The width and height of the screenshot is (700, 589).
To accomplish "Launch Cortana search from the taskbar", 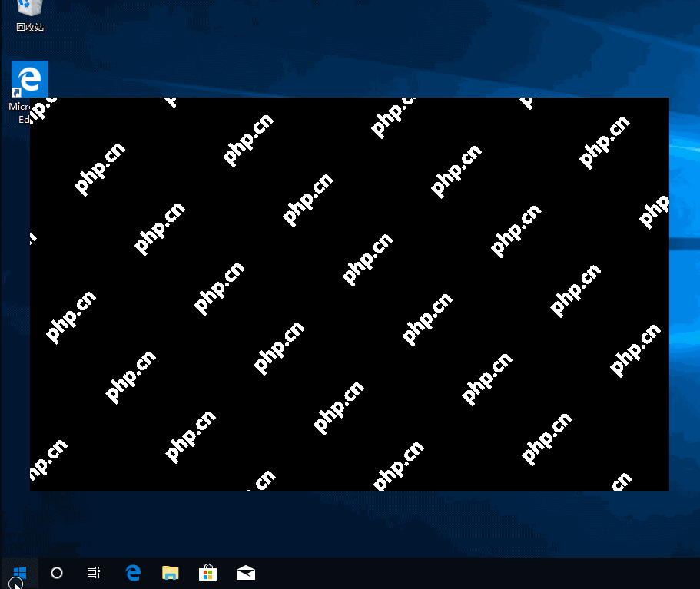I will click(x=56, y=573).
